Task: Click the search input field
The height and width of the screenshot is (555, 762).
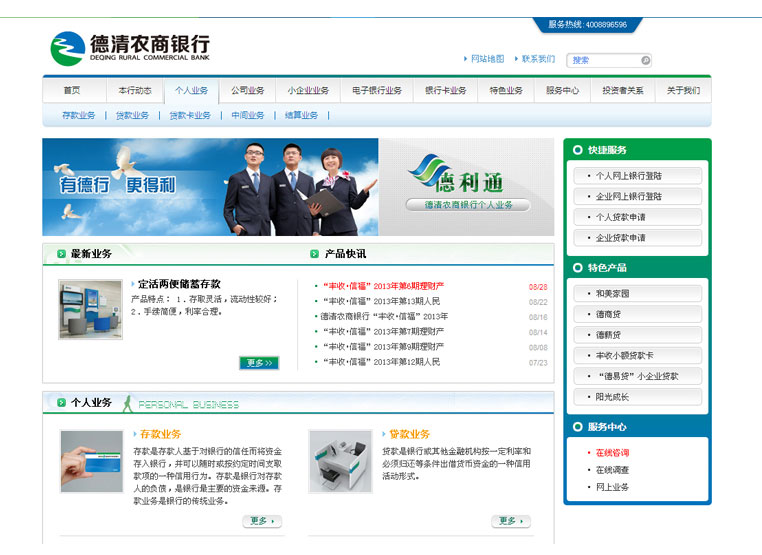Action: pos(604,60)
